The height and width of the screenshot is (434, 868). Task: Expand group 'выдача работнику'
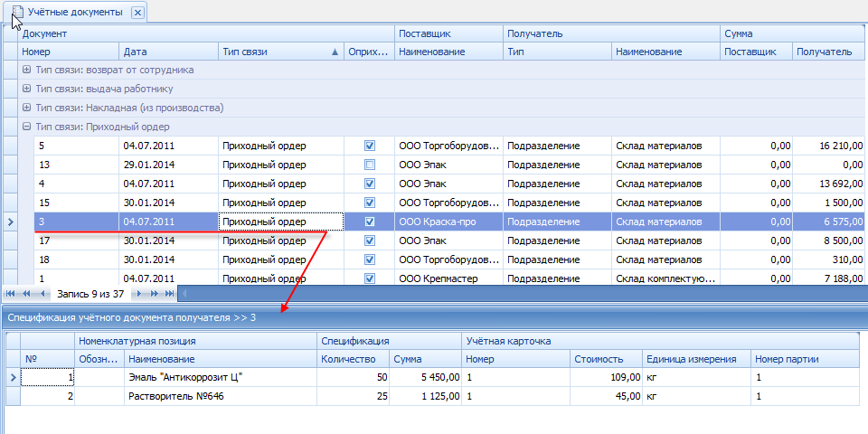[26, 90]
